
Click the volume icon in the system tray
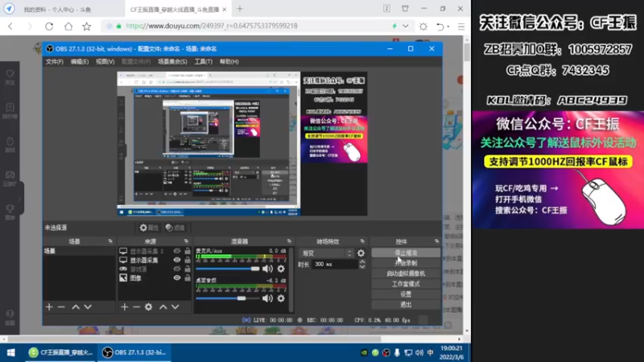click(419, 352)
